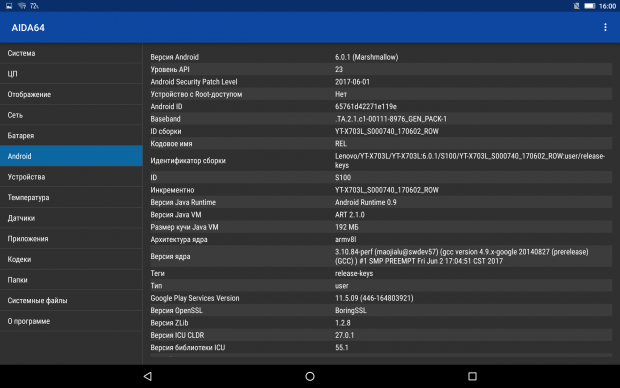
Task: Click ZLib version value 1.2.8
Action: point(342,323)
